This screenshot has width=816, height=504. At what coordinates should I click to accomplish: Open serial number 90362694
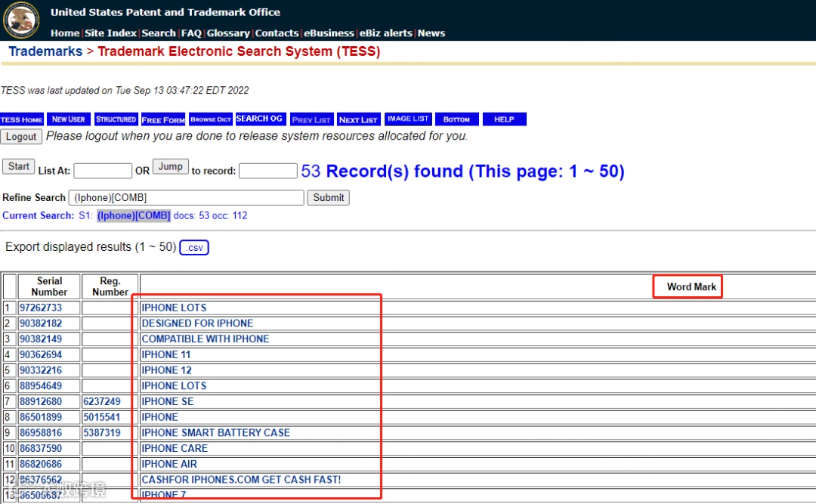41,354
